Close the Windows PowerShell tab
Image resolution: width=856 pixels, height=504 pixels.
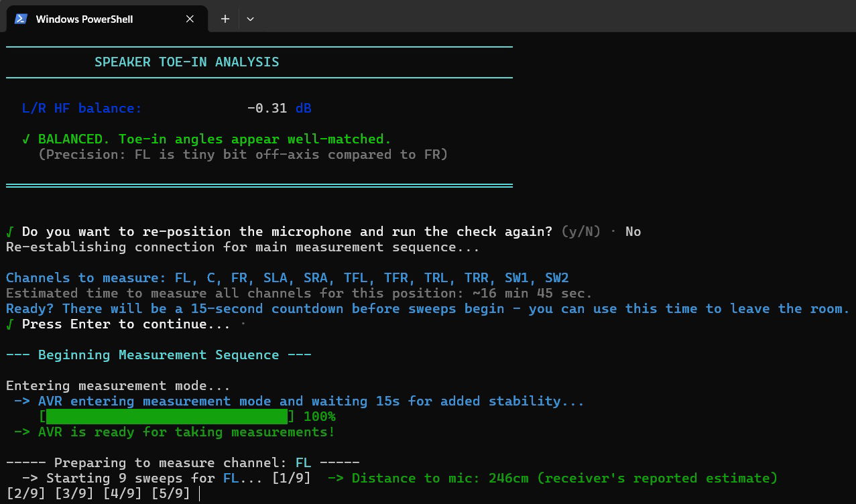point(190,19)
